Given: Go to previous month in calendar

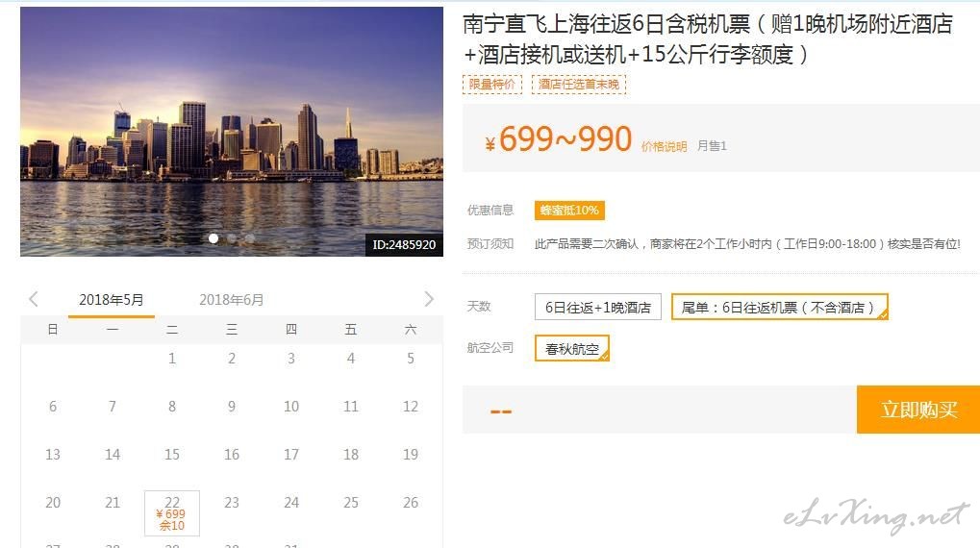Looking at the screenshot, I should (34, 299).
